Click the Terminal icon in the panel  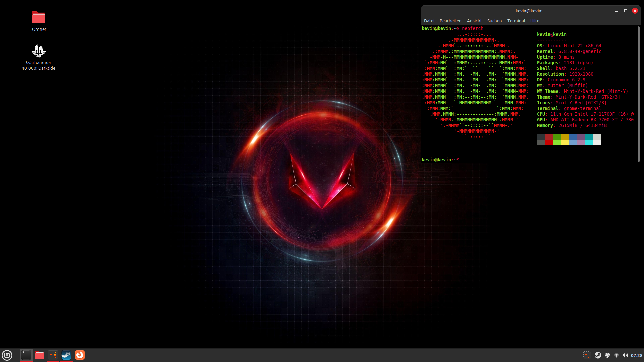pyautogui.click(x=26, y=355)
